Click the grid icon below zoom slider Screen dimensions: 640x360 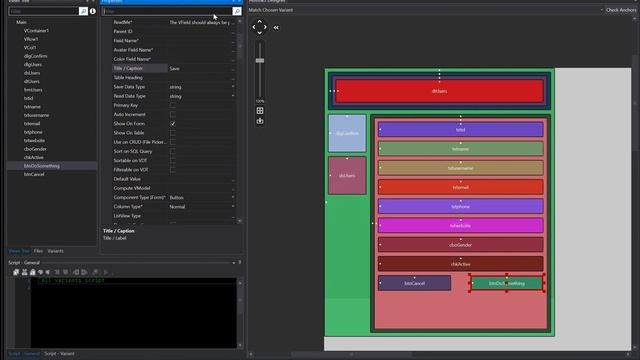[x=260, y=111]
